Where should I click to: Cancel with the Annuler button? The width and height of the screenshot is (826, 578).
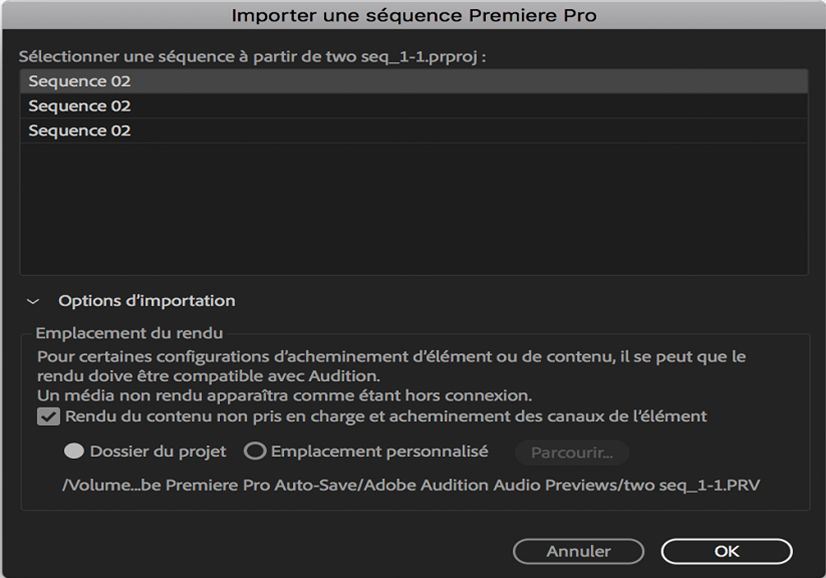(x=578, y=551)
